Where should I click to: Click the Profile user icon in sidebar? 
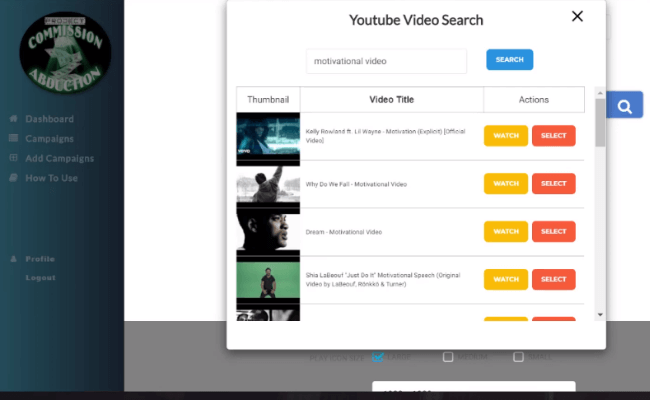(13, 259)
